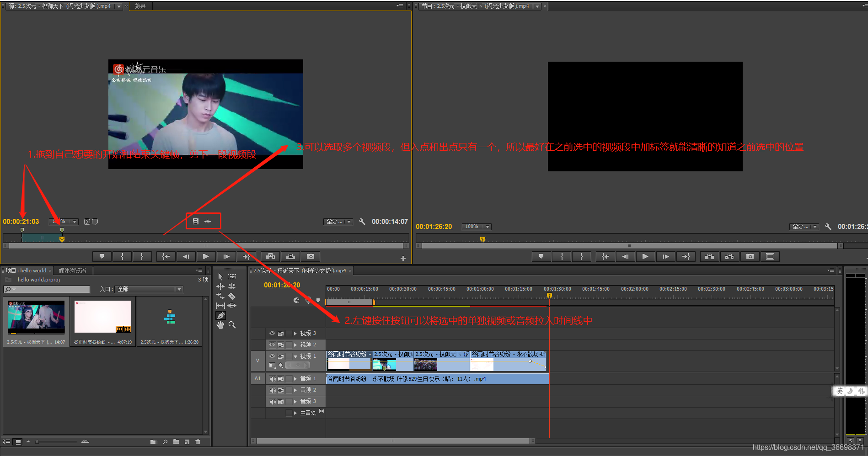Select the Pen tool
Image resolution: width=868 pixels, height=456 pixels.
tap(220, 315)
